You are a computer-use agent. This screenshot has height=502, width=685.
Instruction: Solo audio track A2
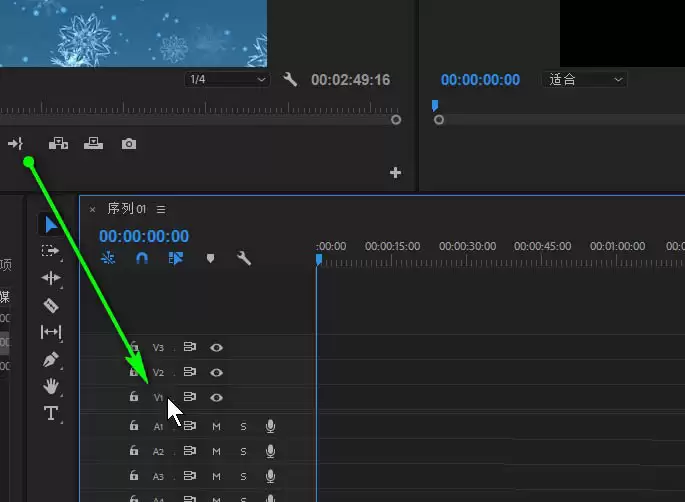point(243,451)
